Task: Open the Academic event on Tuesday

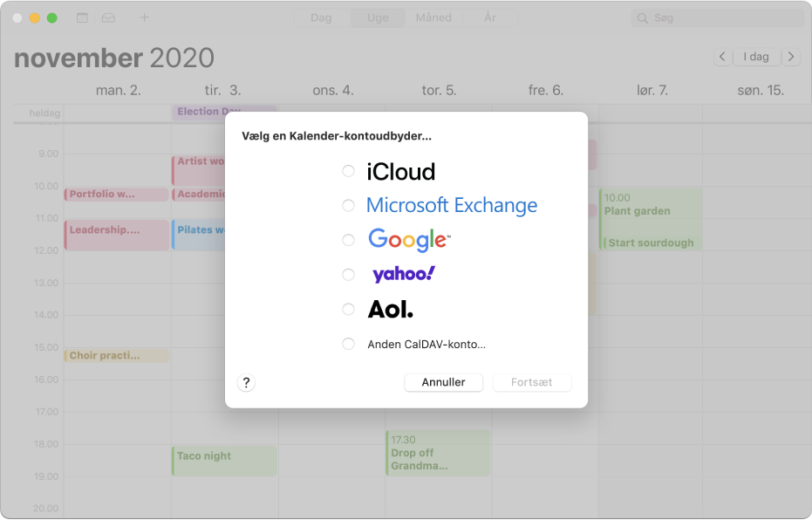Action: point(199,195)
